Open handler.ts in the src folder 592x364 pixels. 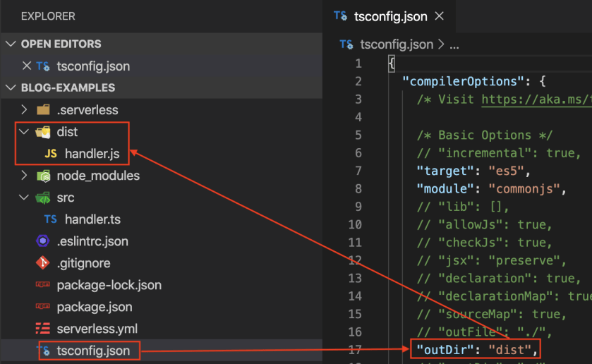(x=92, y=219)
